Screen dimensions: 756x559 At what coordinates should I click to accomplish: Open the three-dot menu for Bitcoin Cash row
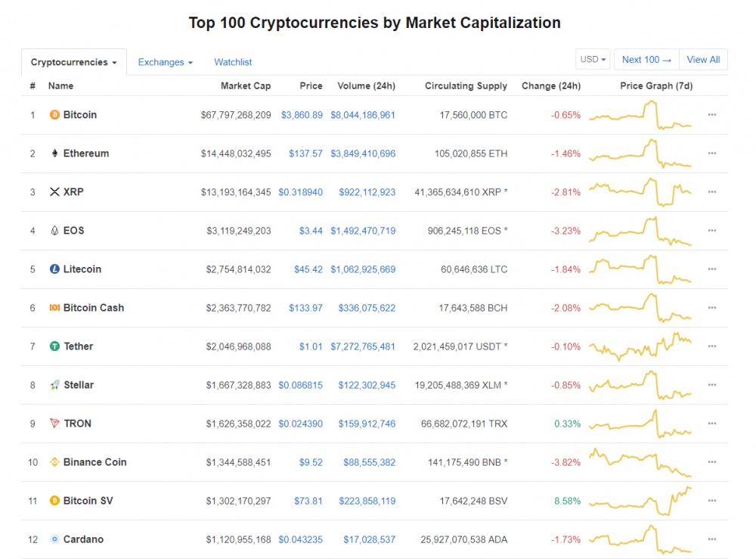(712, 308)
